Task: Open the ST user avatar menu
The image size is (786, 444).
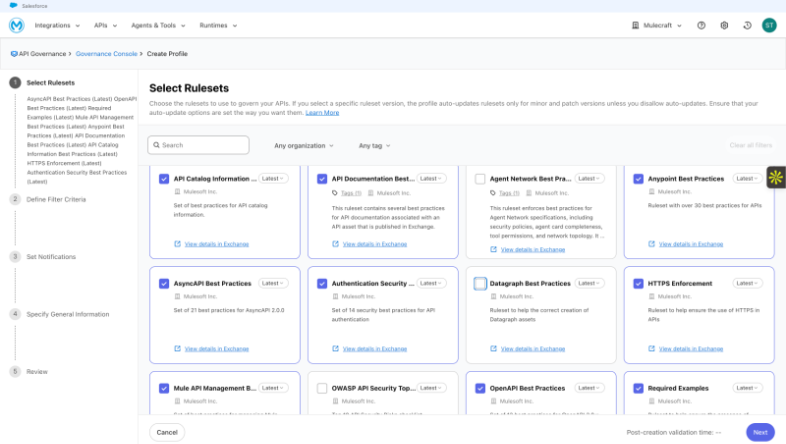Action: 769,25
